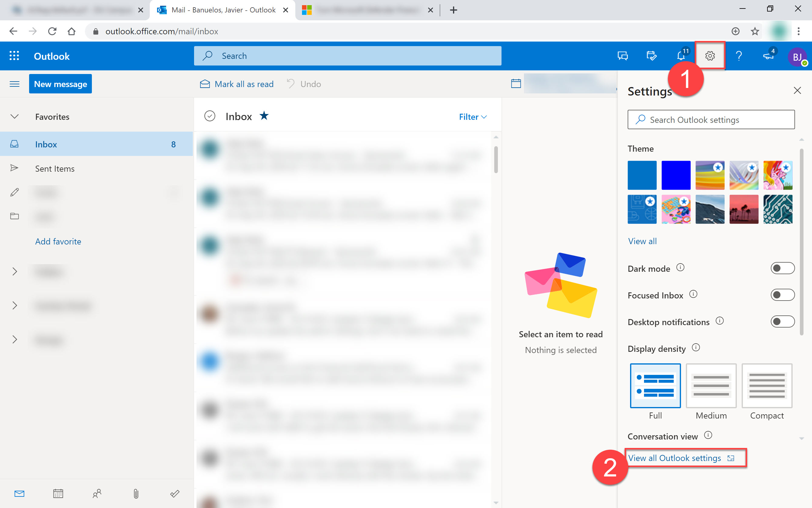Open the browser three-dot menu
This screenshot has height=508, width=812.
pos(799,31)
